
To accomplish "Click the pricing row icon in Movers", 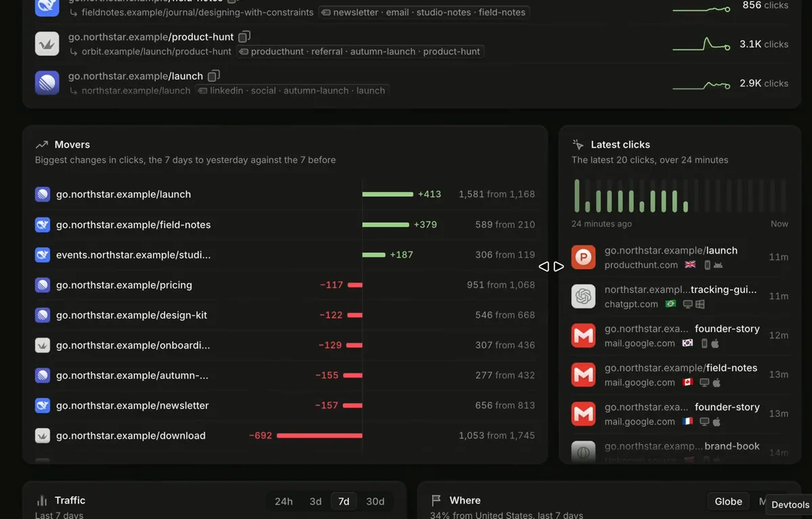I will (43, 285).
